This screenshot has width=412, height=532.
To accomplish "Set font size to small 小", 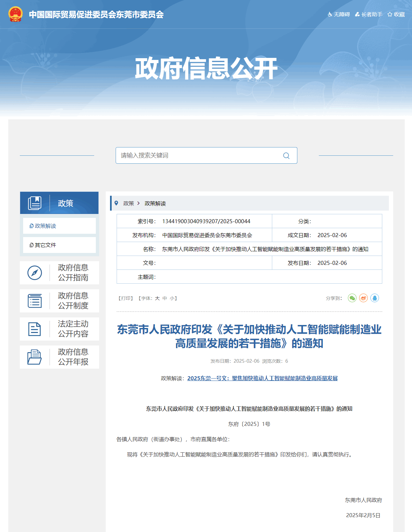I will [x=172, y=298].
